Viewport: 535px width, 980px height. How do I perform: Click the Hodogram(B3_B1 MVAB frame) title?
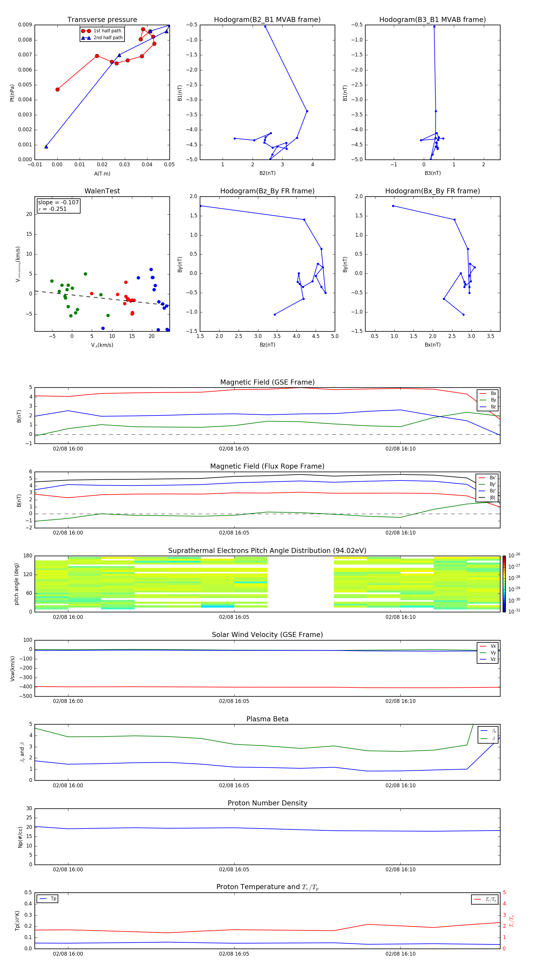click(432, 20)
